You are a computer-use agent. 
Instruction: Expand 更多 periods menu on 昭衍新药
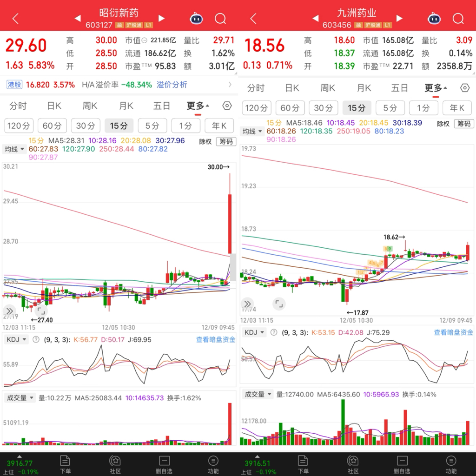[x=198, y=106]
